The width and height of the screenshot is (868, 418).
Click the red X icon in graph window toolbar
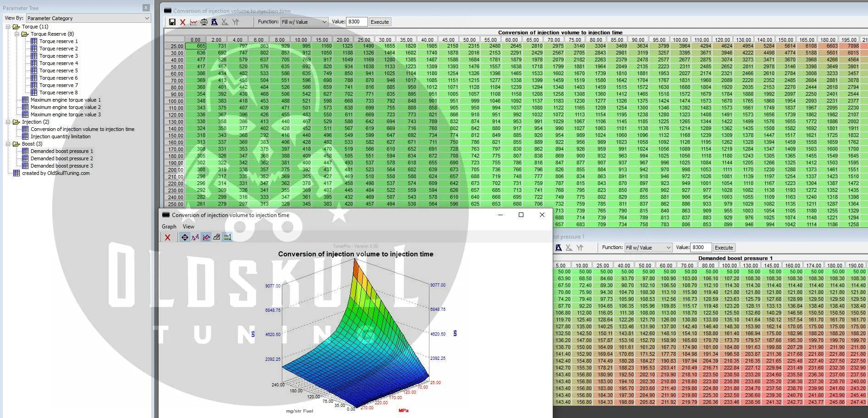click(x=168, y=237)
